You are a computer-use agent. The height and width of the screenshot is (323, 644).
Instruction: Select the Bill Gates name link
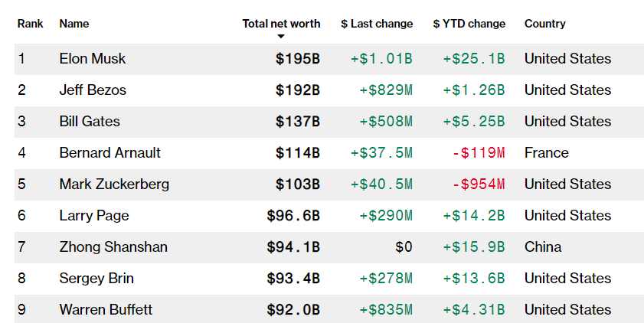coord(90,122)
